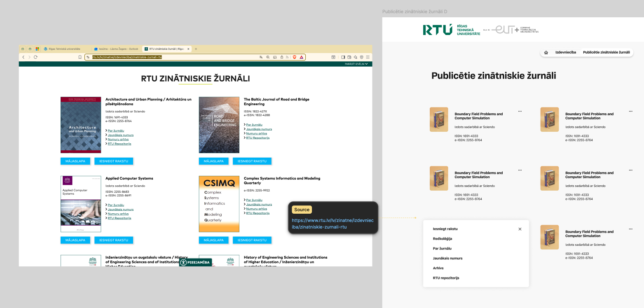
Task: Choose RTU repozitorijs in the popup menu
Action: (446, 278)
